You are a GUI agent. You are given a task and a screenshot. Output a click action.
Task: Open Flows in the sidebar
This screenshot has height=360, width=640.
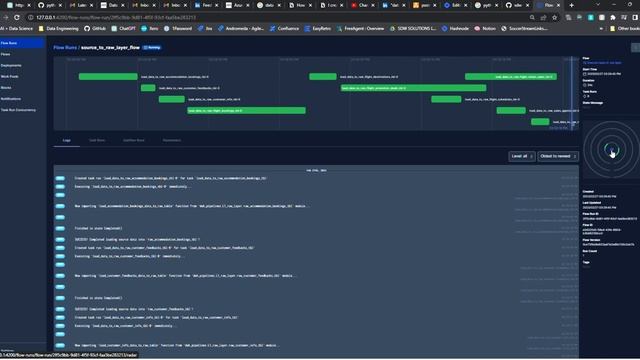tap(6, 54)
